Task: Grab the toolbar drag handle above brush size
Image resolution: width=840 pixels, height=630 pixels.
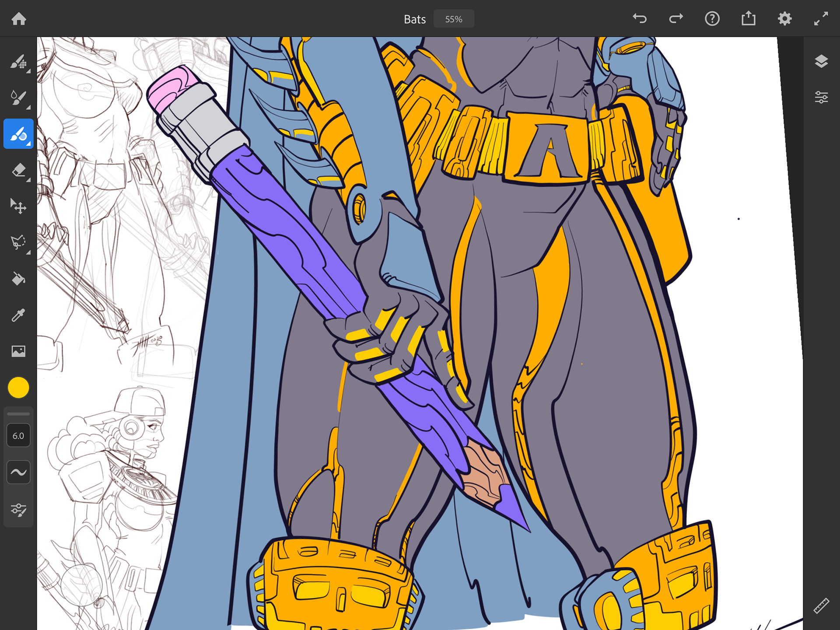Action: (x=18, y=414)
